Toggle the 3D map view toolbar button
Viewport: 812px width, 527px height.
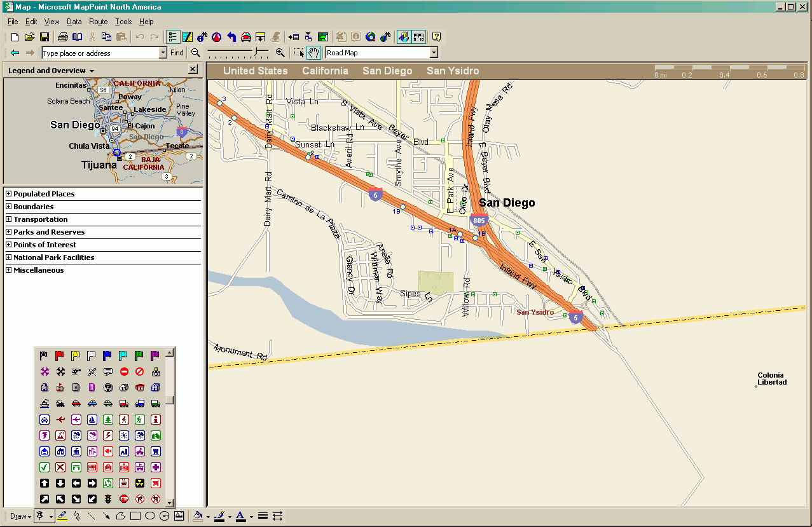(403, 37)
